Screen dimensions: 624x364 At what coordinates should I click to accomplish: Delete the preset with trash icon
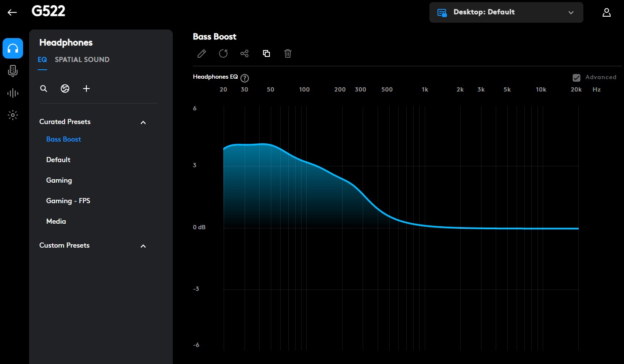(288, 53)
